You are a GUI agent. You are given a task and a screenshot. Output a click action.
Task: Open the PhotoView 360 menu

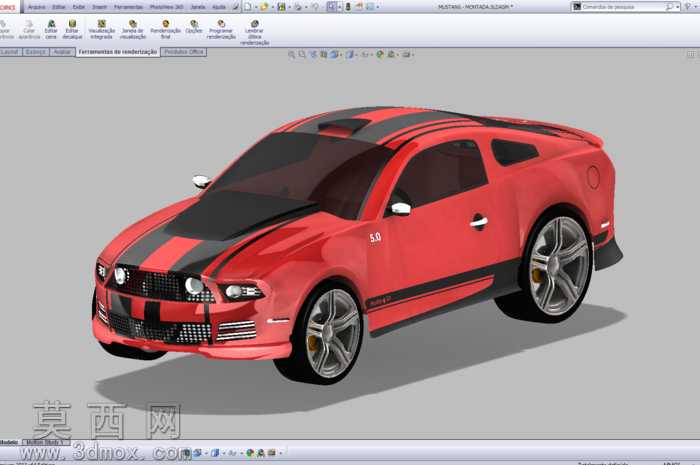(x=167, y=7)
